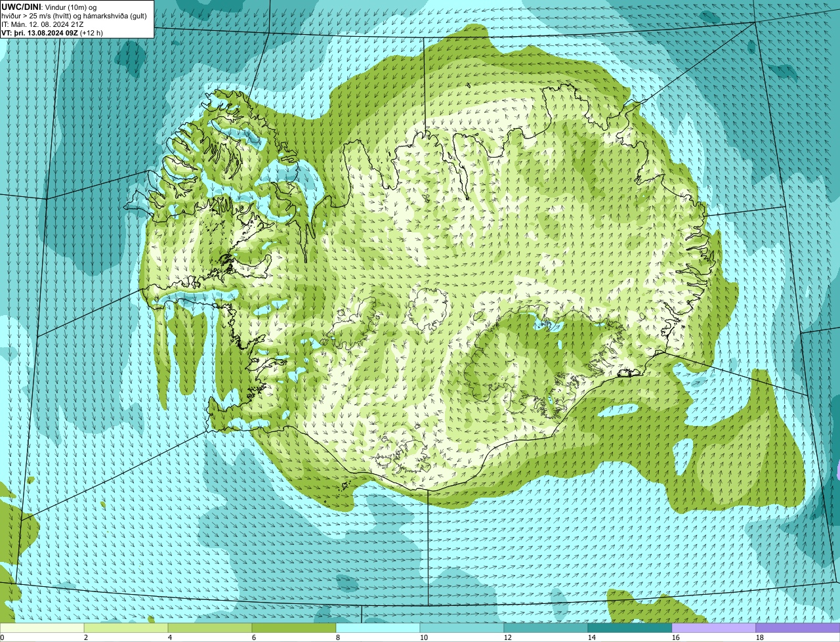Select the dark teal 14–16 m/s legend swatch

(630, 628)
